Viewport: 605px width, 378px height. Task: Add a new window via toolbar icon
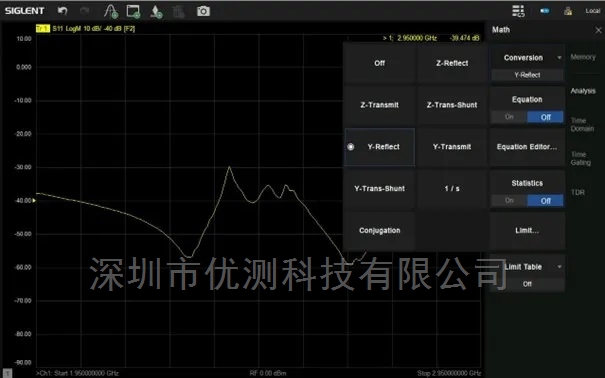pyautogui.click(x=134, y=11)
